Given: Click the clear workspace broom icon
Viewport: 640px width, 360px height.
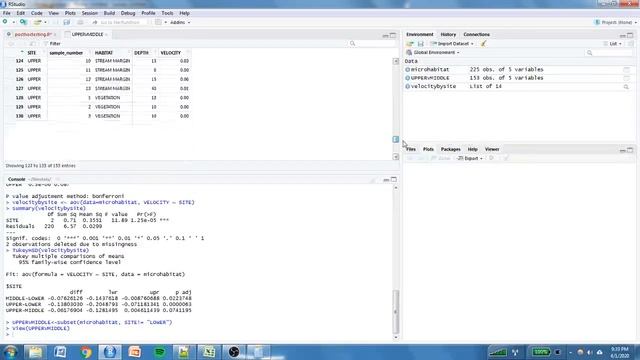Looking at the screenshot, I should point(484,43).
